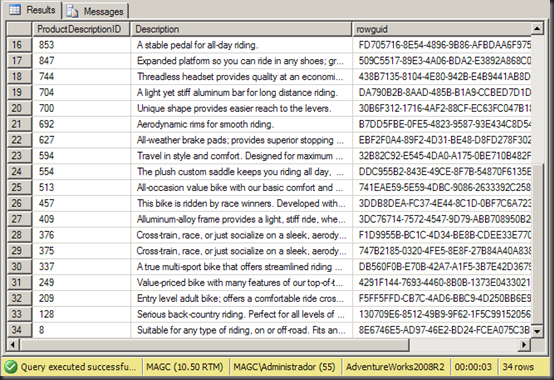This screenshot has height=380, width=554.
Task: Click cell with ID 744
Action: coord(81,77)
